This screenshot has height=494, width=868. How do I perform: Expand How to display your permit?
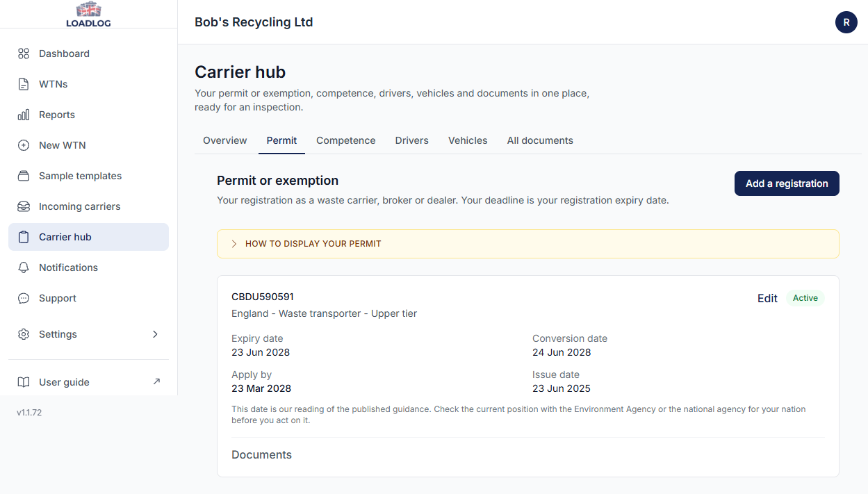[x=528, y=244]
